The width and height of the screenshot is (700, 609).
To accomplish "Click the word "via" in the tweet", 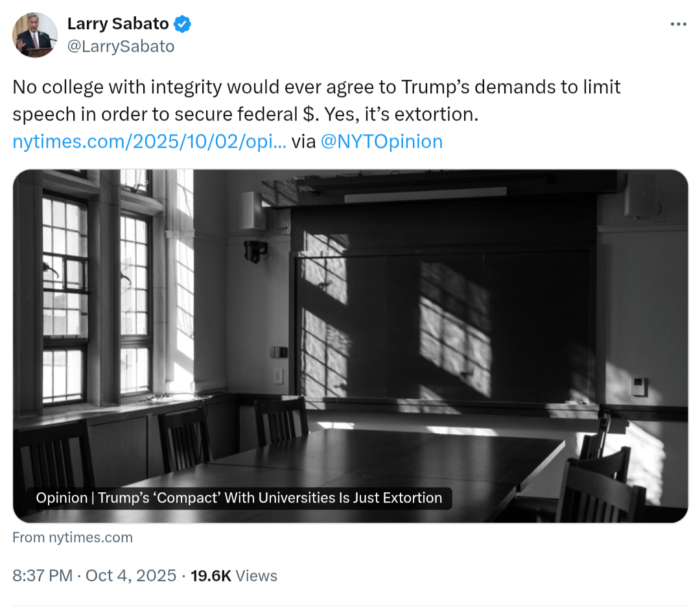I will (x=303, y=141).
